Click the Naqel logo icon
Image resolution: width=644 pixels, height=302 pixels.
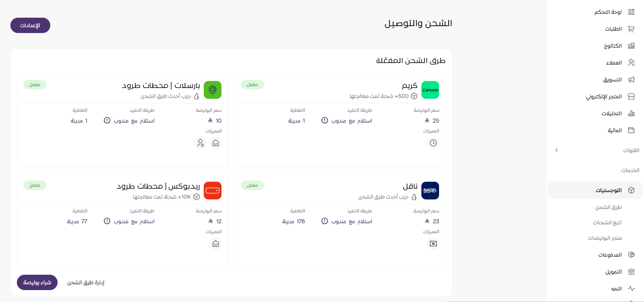tap(430, 191)
